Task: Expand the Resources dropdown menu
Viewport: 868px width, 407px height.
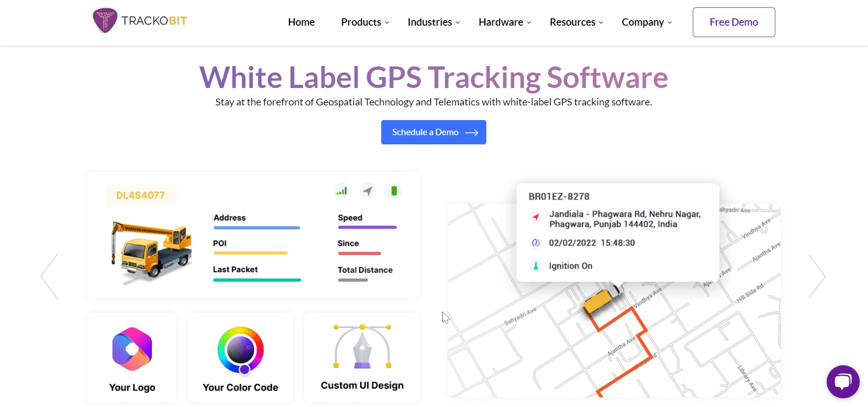Action: [577, 22]
